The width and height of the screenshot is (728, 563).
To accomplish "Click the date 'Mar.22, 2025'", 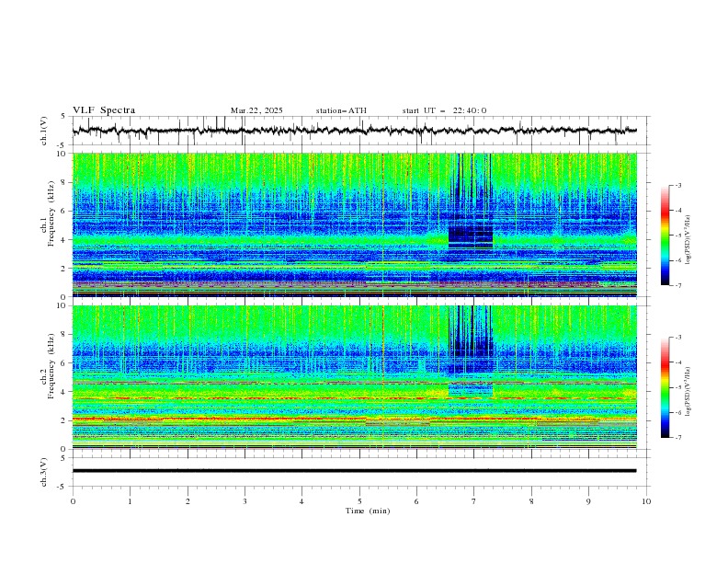I will 256,110.
